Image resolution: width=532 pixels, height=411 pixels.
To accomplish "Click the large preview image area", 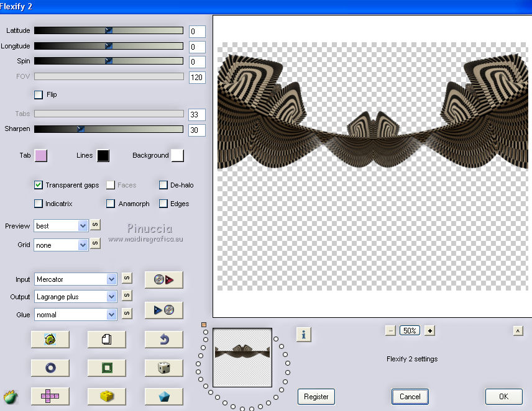I will coord(372,166).
